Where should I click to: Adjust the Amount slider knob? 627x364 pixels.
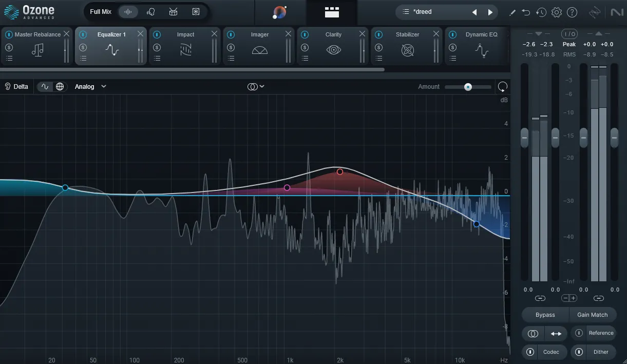click(468, 87)
